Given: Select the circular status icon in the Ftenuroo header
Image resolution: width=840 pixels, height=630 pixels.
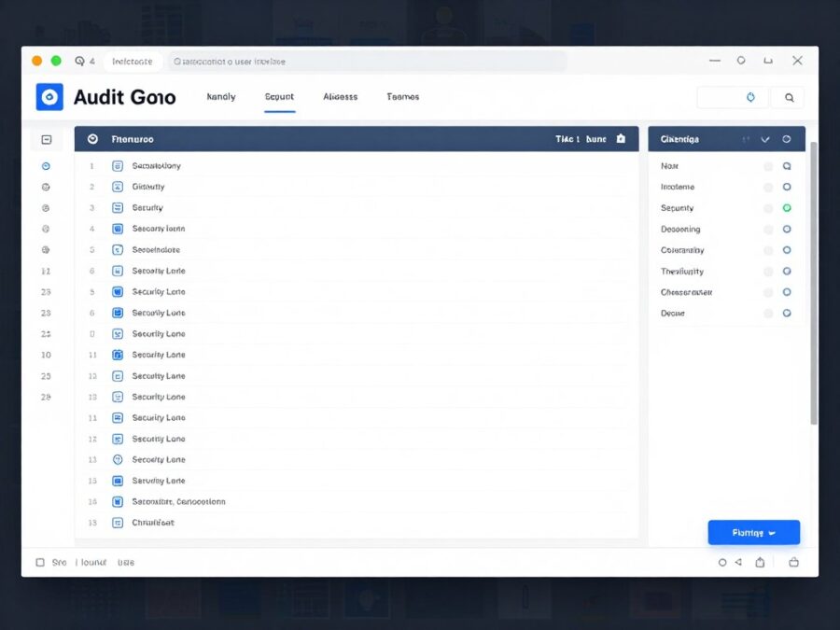Looking at the screenshot, I should [92, 138].
